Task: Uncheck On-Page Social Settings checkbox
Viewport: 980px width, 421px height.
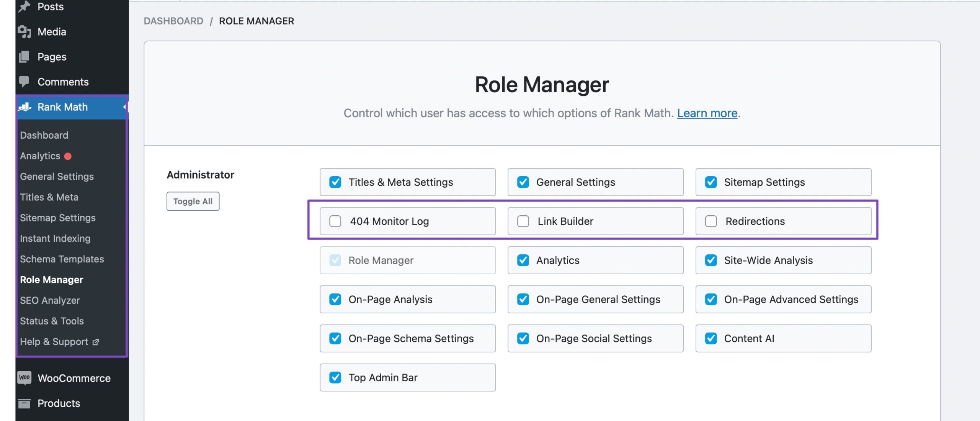Action: (x=523, y=338)
